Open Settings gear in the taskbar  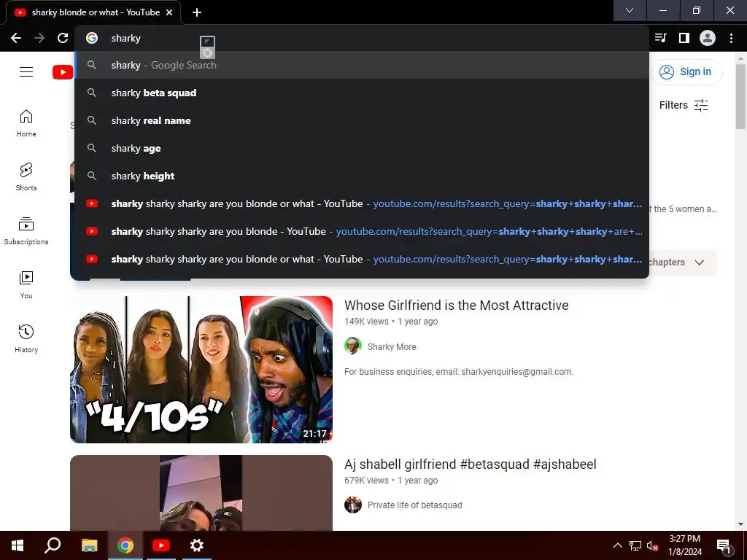click(197, 545)
